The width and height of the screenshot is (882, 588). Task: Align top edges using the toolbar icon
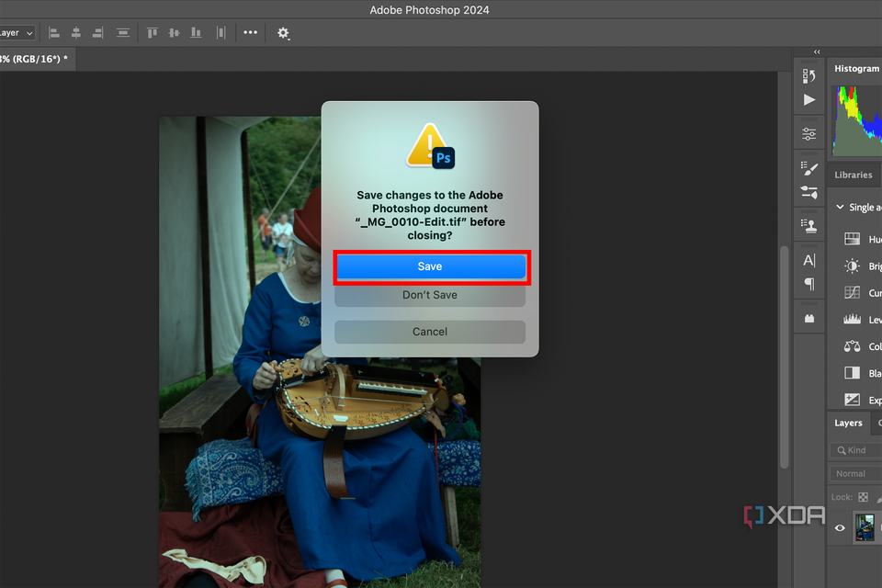click(x=152, y=32)
